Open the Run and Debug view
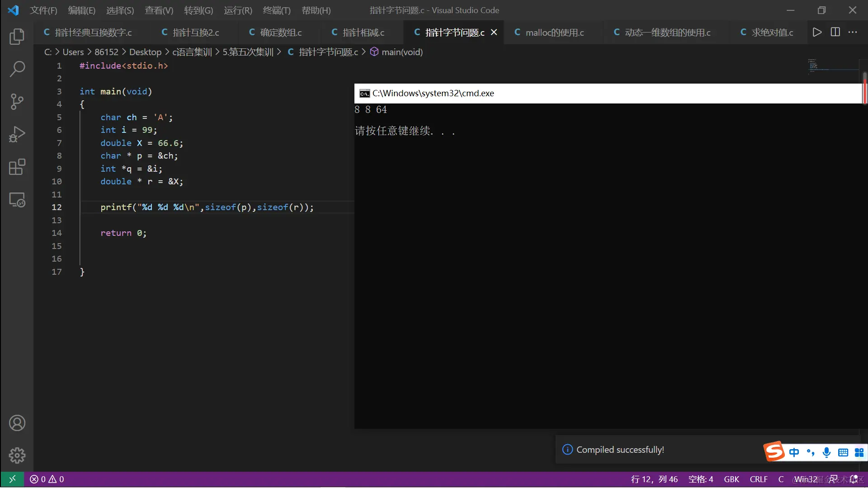Image resolution: width=868 pixels, height=488 pixels. point(17,134)
